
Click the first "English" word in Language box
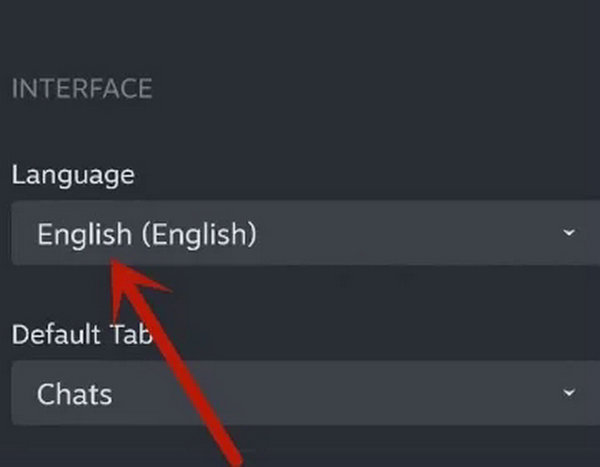[84, 234]
